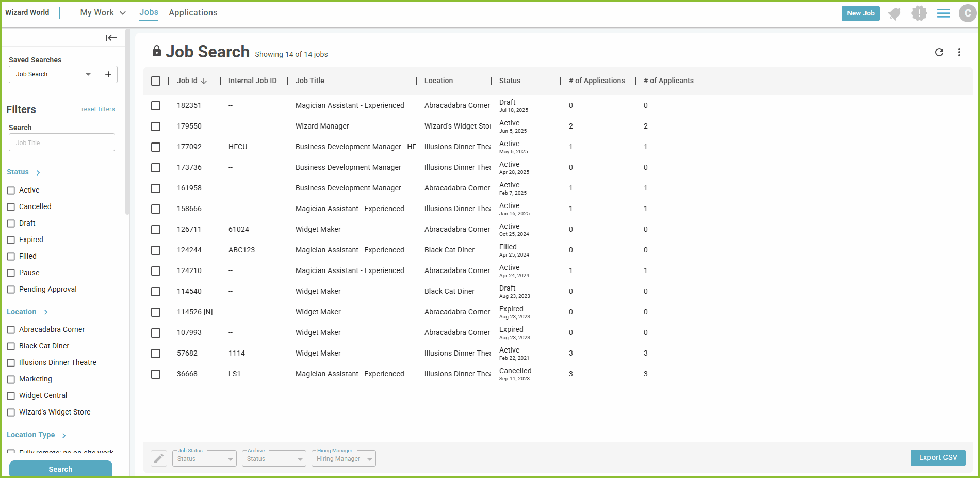Image resolution: width=980 pixels, height=478 pixels.
Task: Open the three-dot options menu beside refresh
Action: [x=959, y=52]
